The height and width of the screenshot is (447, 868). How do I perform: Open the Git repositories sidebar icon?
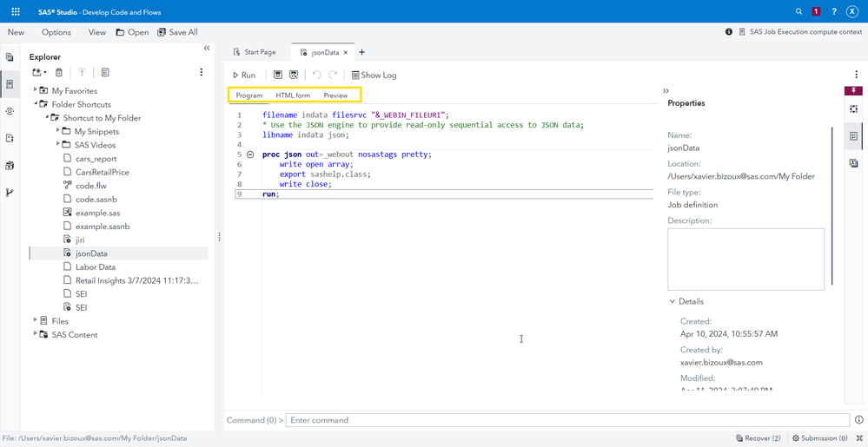pyautogui.click(x=10, y=193)
